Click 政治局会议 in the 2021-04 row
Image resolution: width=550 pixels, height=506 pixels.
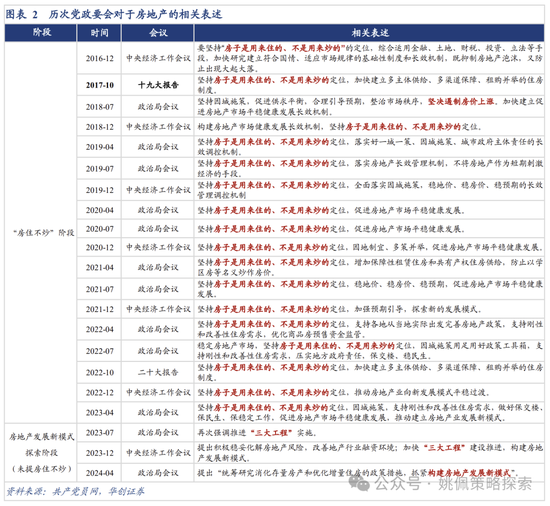[158, 268]
